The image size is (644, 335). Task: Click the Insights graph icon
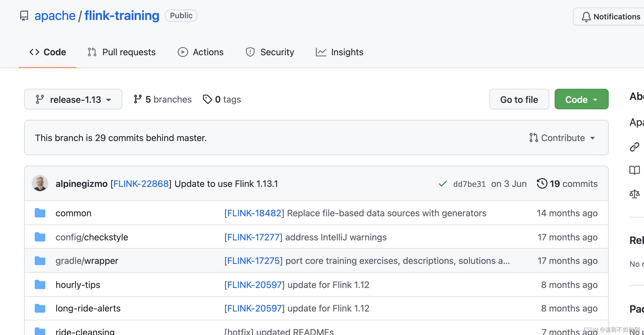point(321,52)
